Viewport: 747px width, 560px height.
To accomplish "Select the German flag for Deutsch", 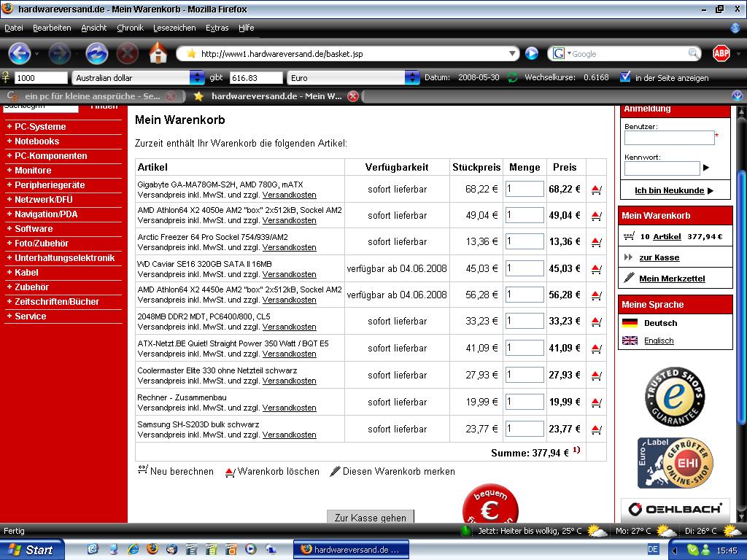I will point(630,323).
